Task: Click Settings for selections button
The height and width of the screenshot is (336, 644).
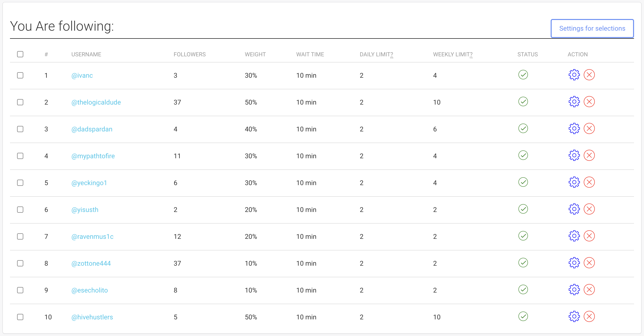Action: (x=592, y=29)
